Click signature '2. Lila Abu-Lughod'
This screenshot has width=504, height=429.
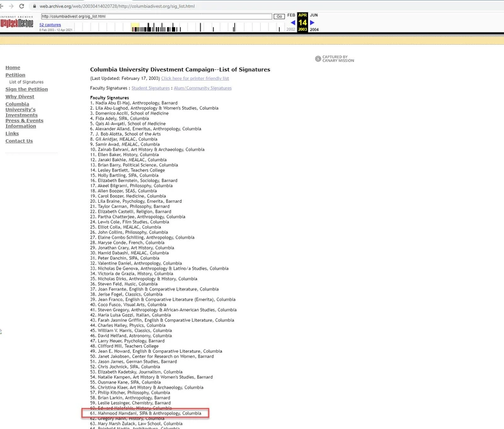click(x=154, y=108)
